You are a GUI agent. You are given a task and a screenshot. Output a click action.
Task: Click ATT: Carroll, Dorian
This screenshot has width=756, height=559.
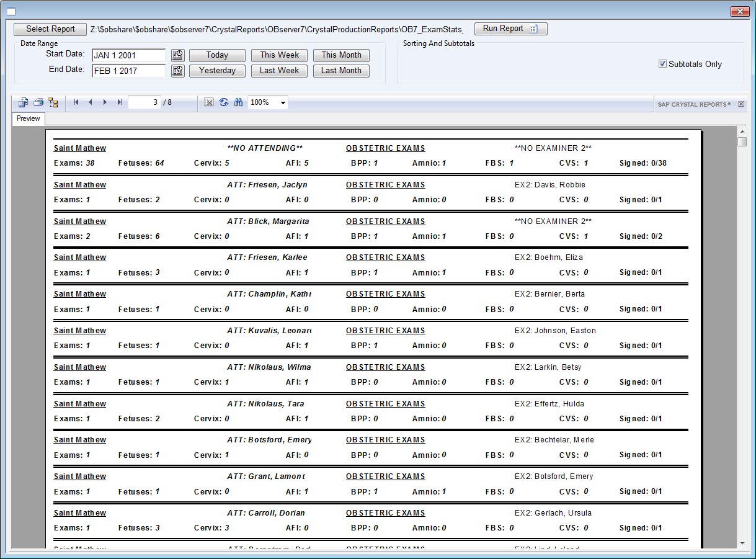[266, 513]
